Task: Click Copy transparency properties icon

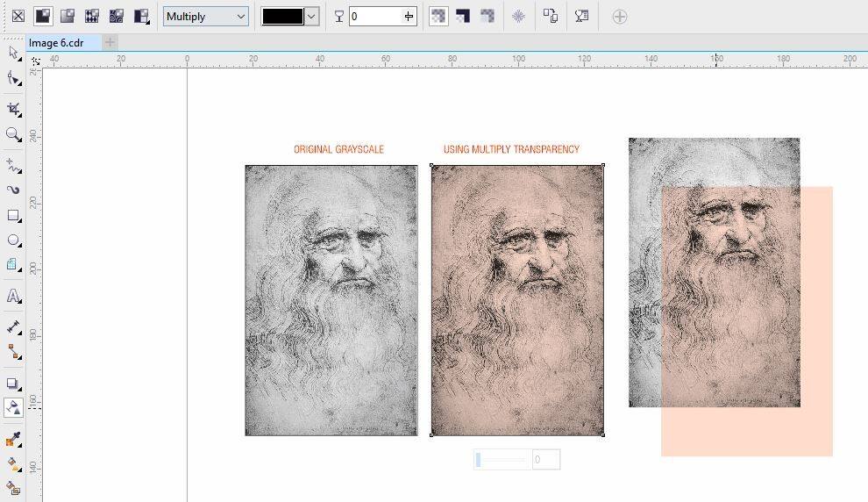Action: coord(551,16)
